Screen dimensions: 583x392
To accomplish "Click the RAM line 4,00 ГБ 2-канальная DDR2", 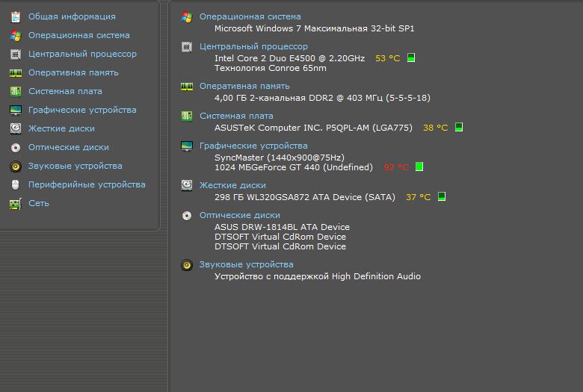I will click(x=322, y=98).
